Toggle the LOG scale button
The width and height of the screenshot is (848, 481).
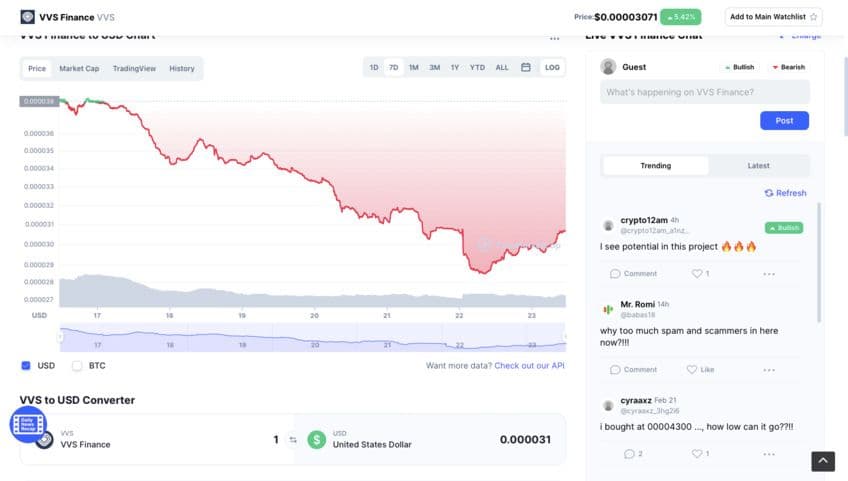[552, 68]
